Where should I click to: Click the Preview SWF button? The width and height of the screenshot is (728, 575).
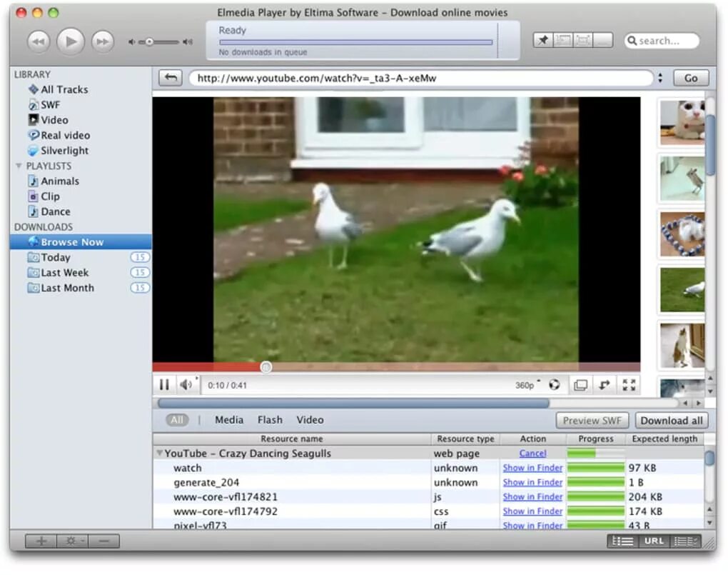[592, 421]
